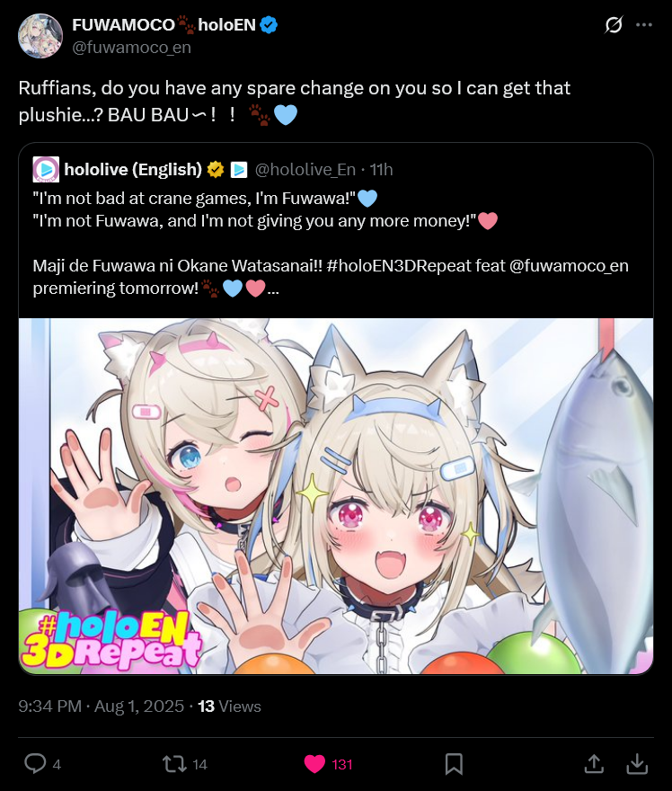Click the FUWAMOCO holoEN display name
Viewport: 672px width, 791px height.
tap(164, 25)
